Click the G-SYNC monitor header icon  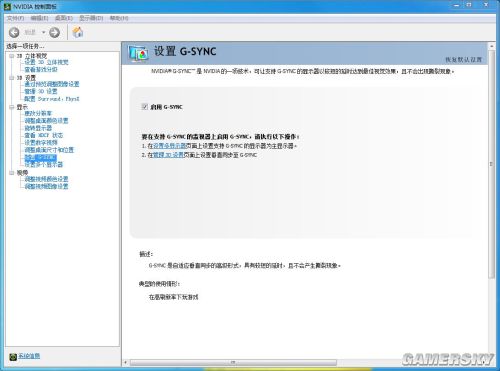(x=138, y=53)
